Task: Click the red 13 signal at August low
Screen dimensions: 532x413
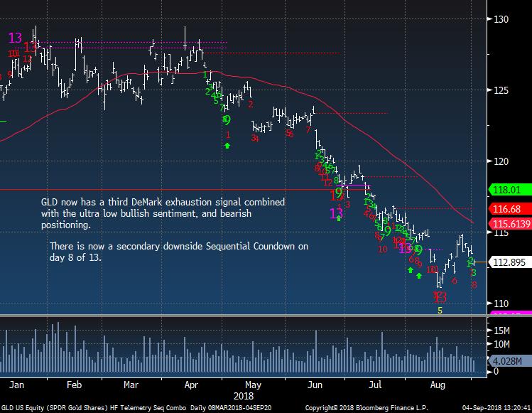Action: point(440,297)
